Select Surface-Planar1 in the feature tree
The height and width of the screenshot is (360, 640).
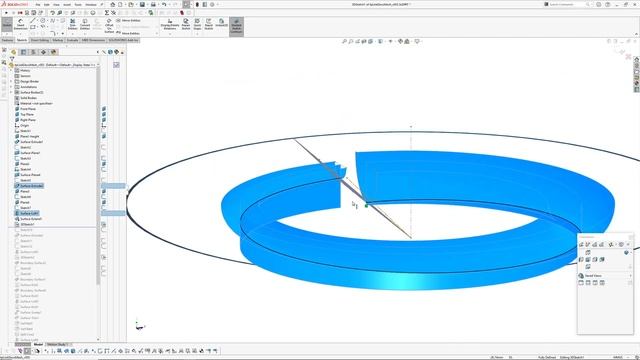(30, 153)
